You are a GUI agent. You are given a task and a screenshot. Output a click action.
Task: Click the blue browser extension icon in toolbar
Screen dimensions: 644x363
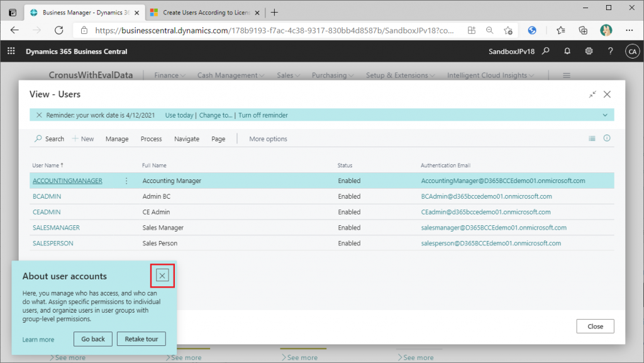pyautogui.click(x=532, y=30)
